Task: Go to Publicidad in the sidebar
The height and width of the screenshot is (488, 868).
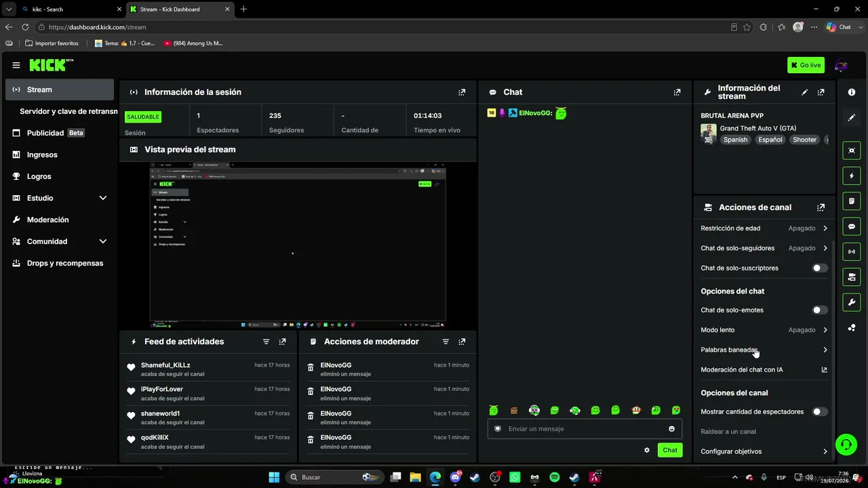Action: click(x=60, y=133)
